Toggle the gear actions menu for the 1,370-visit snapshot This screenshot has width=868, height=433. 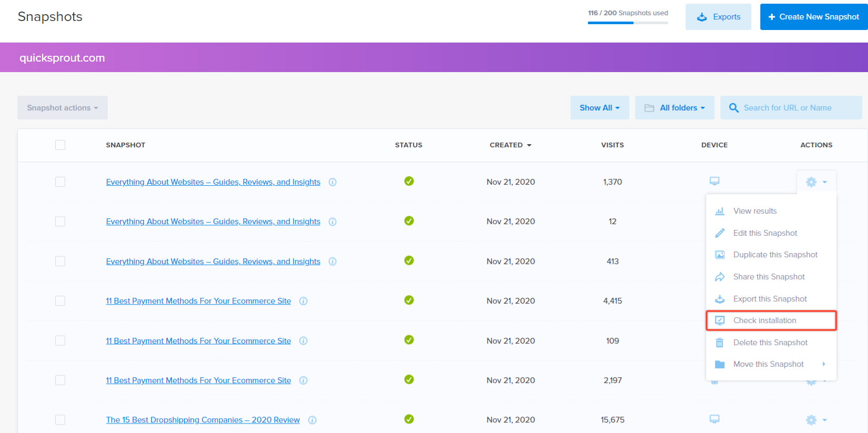(x=816, y=182)
